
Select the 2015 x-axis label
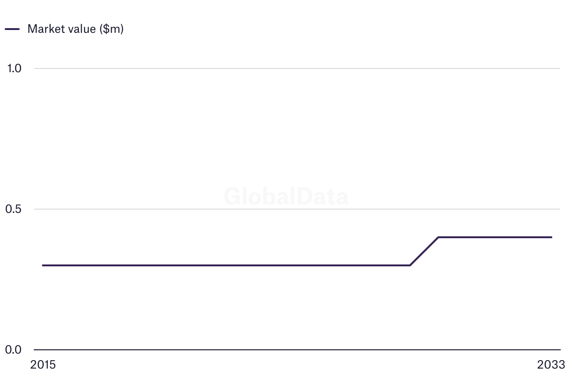pos(43,365)
